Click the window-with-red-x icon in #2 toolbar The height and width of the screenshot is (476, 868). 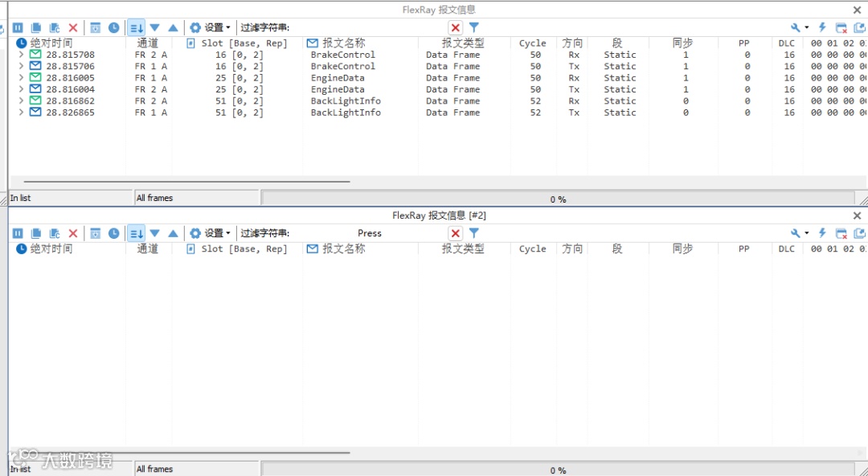[x=841, y=233]
